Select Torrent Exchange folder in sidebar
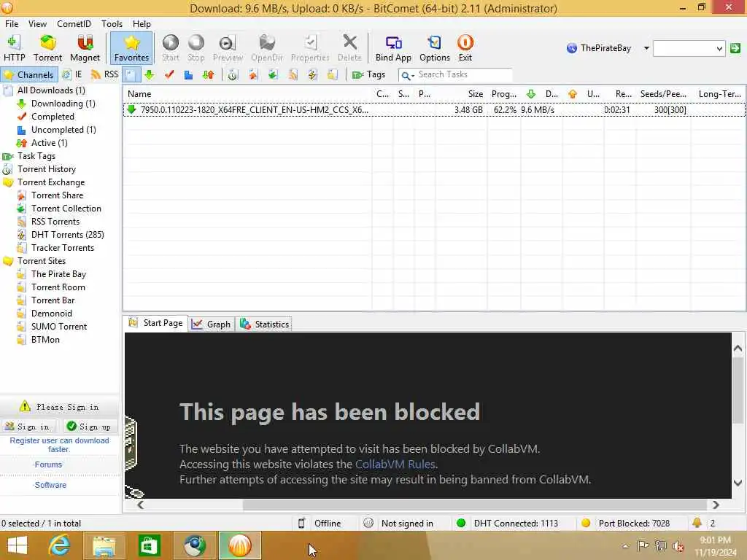 tap(51, 182)
